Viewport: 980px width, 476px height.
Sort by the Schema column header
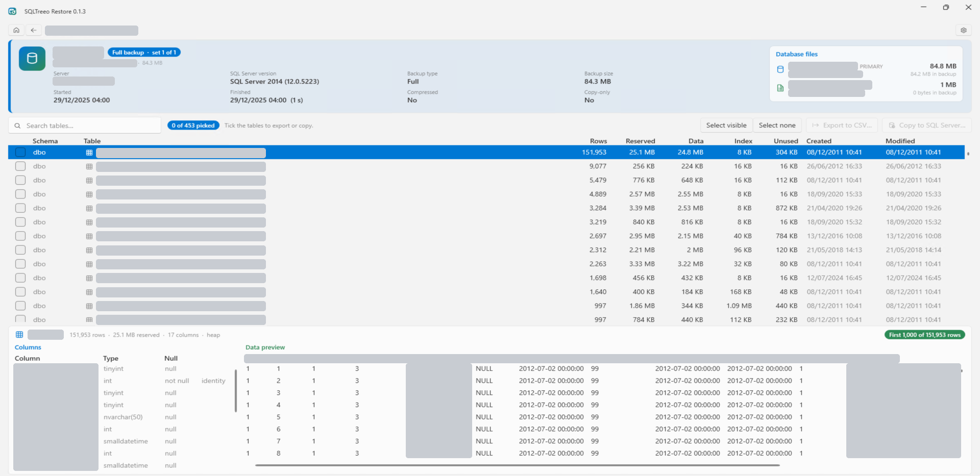45,141
